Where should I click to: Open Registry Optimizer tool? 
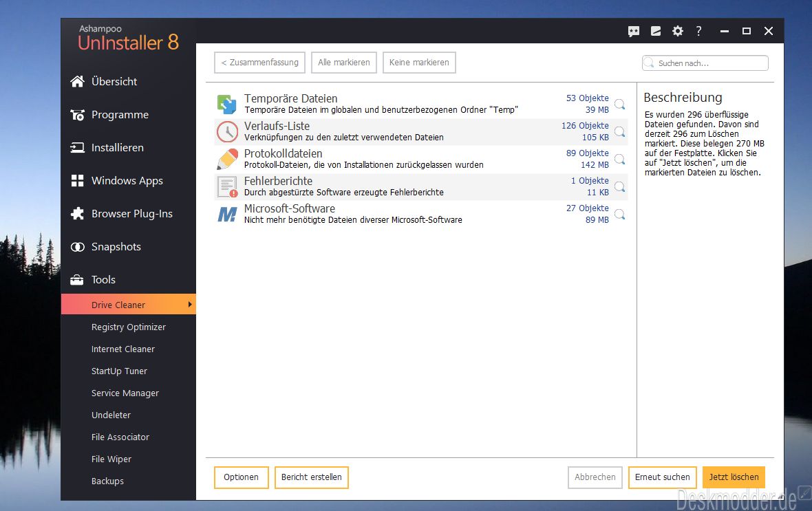point(129,327)
